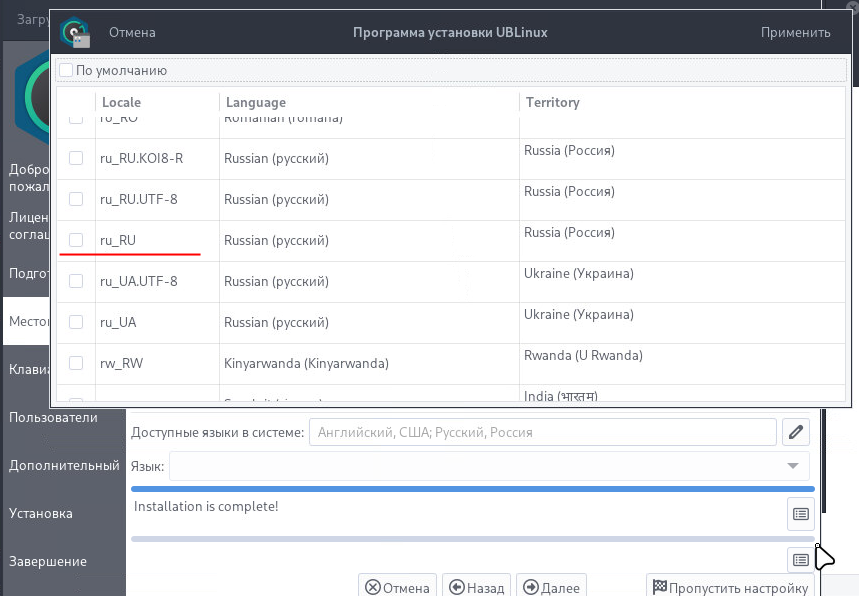Check the ru_RU.KOI8-R locale checkbox
This screenshot has height=596, width=859.
pos(76,158)
